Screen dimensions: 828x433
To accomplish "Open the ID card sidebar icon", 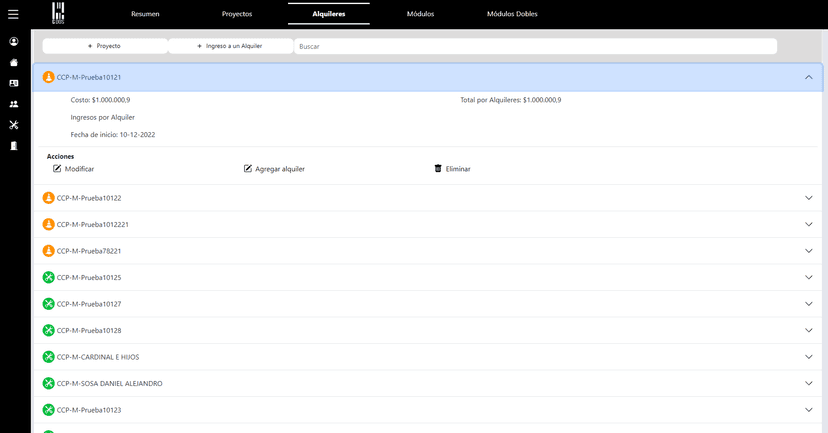I will coord(14,83).
